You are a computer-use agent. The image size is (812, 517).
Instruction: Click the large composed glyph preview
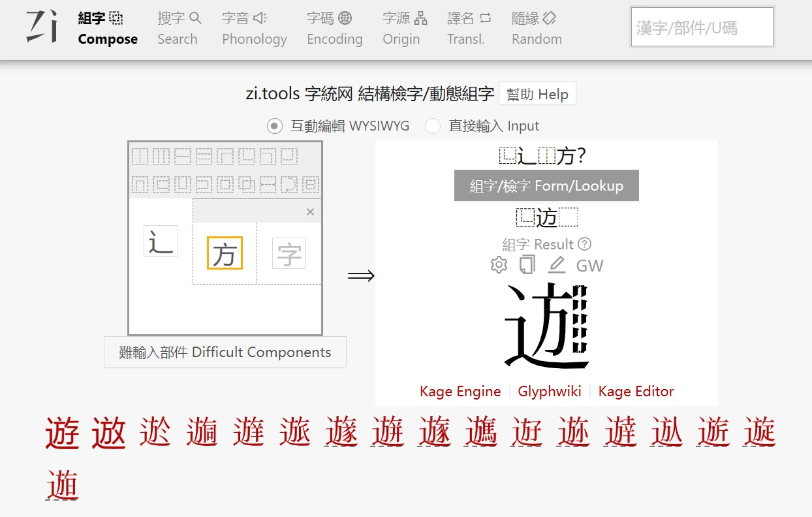(547, 326)
